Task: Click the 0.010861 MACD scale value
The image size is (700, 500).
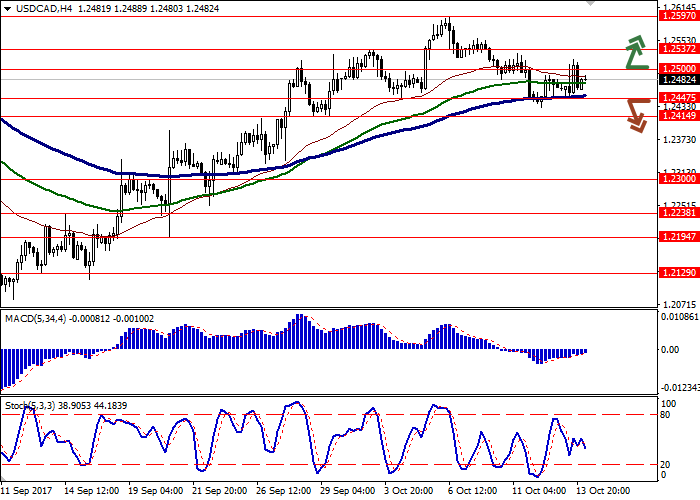Action: coord(679,317)
